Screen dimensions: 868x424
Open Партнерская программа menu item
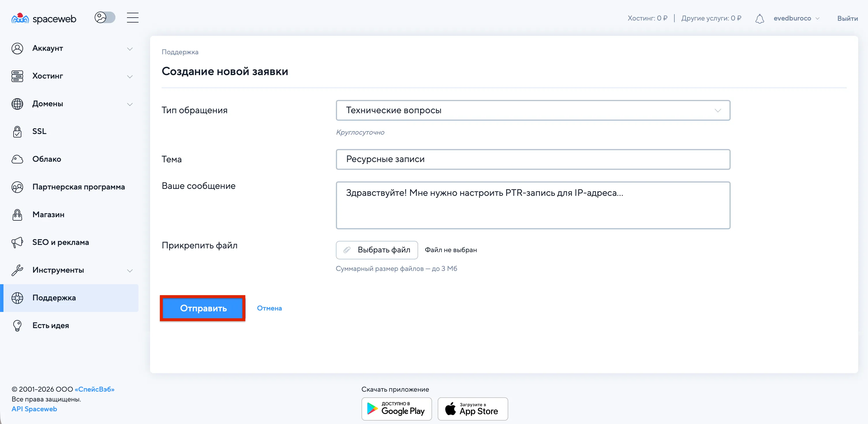78,187
